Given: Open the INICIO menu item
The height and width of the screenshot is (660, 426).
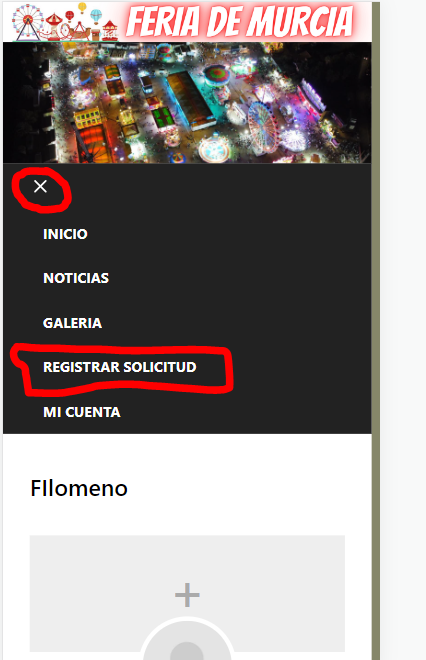Looking at the screenshot, I should (65, 234).
